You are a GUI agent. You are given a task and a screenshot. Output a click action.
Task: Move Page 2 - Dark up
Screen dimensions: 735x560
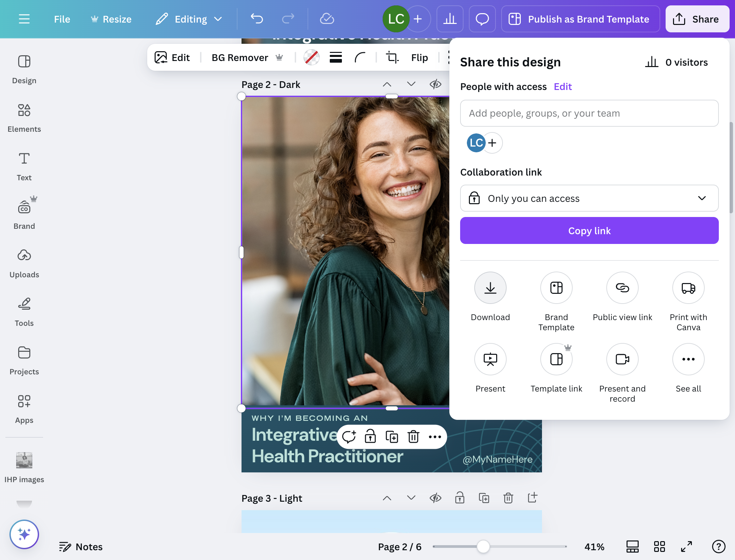click(387, 84)
